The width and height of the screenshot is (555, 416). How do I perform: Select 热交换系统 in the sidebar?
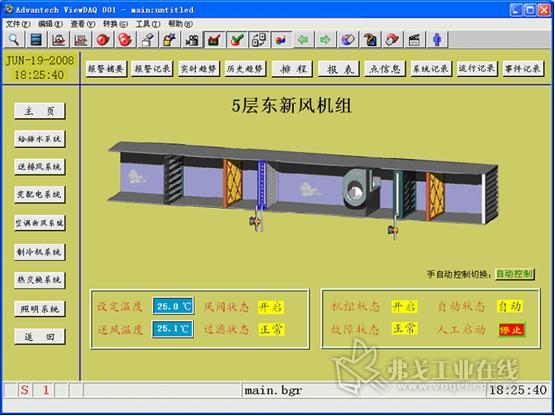tap(40, 280)
